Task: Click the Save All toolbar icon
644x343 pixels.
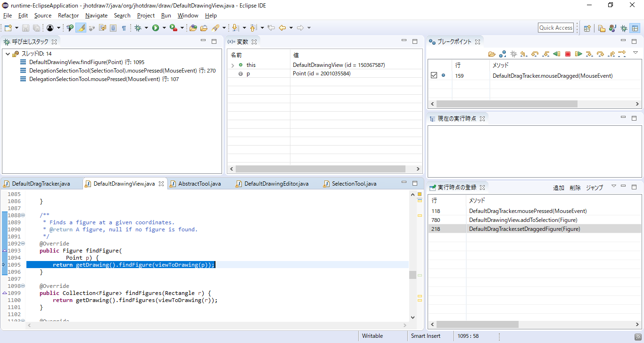Action: 36,28
